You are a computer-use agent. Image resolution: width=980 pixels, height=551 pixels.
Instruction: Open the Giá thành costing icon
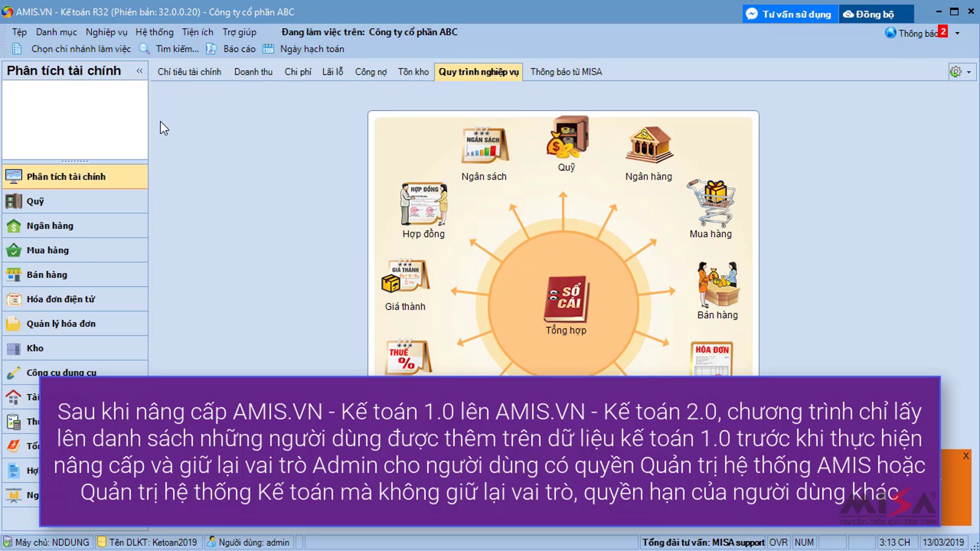[x=405, y=277]
